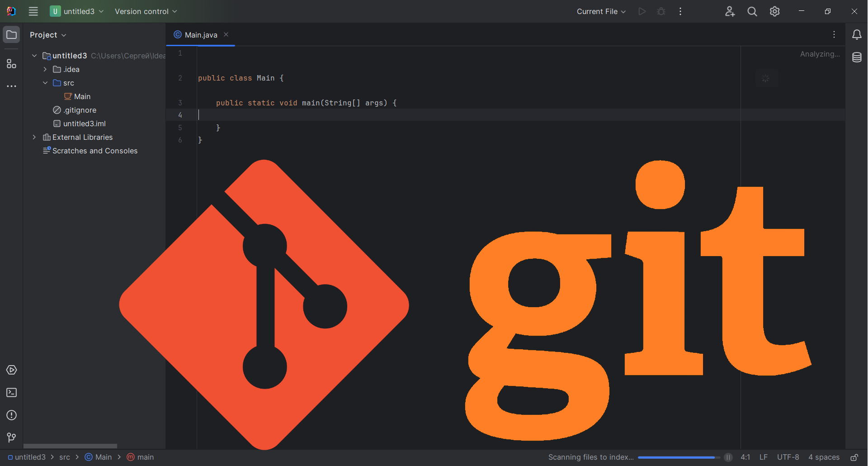Click untitled3 in breadcrumb bar
This screenshot has height=466, width=868.
click(x=27, y=457)
